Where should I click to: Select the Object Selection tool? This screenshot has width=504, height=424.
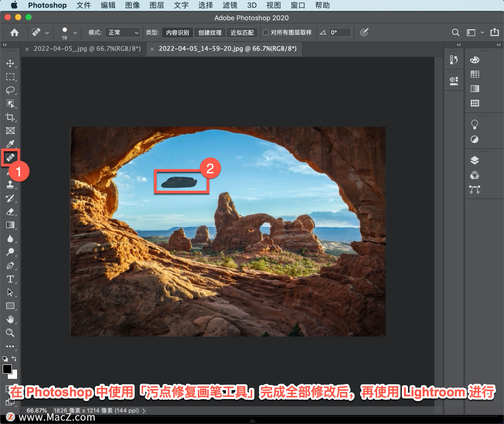10,104
